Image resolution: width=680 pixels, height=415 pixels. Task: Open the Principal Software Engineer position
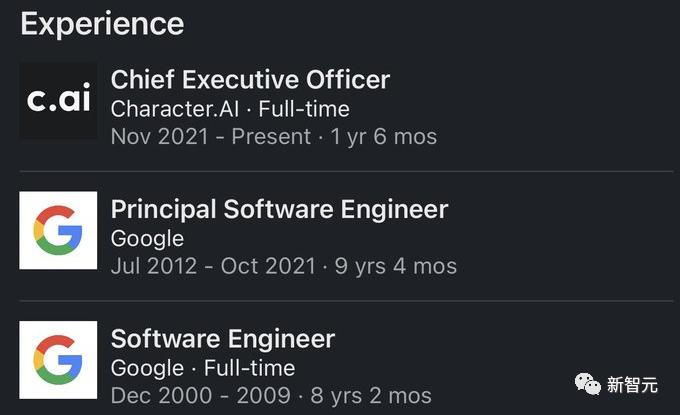(279, 209)
